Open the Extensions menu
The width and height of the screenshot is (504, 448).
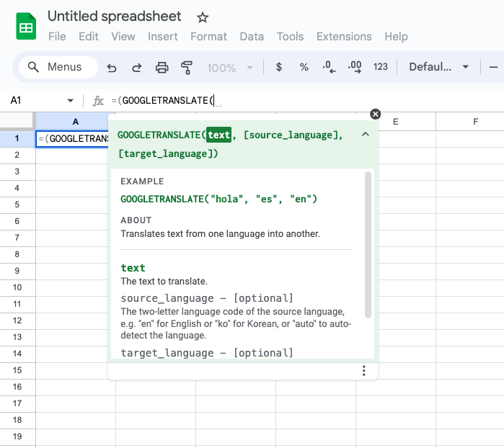(344, 37)
